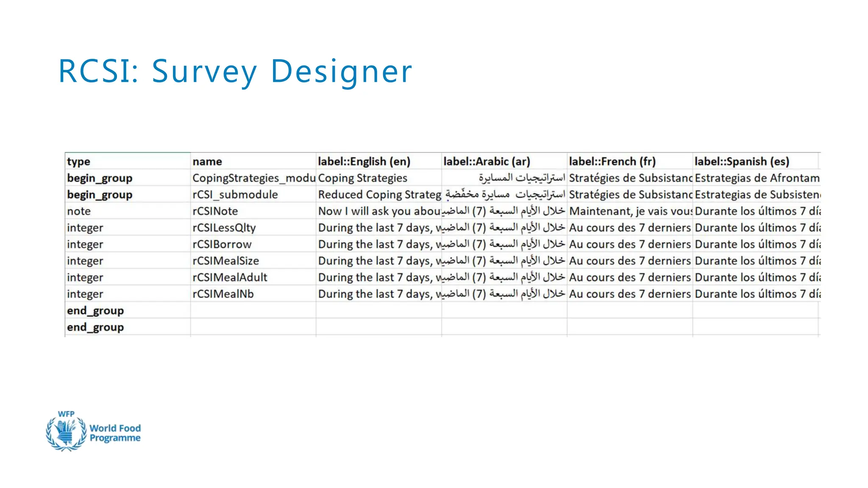Select the rCSI_submodule cell

pos(253,194)
